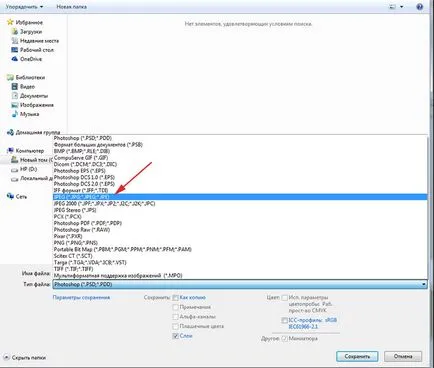Viewport: 434px width, 368px height.
Task: Select Сеть in the sidebar
Action: pyautogui.click(x=21, y=197)
